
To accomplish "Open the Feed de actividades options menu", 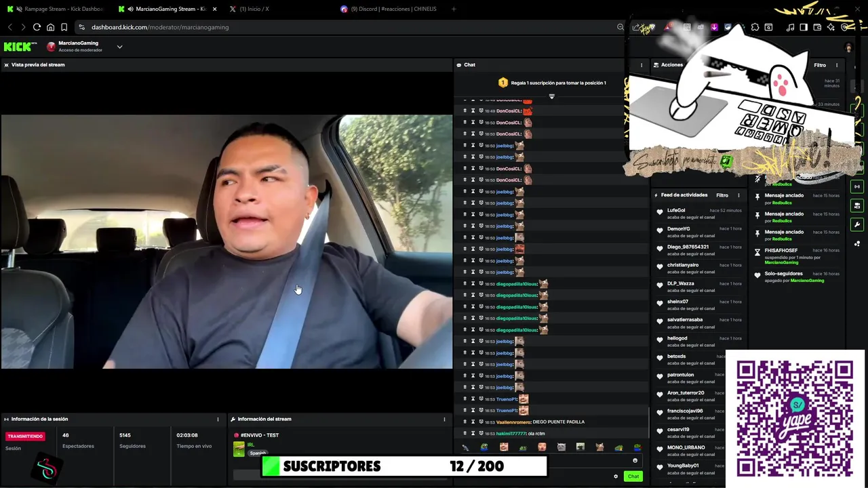I will tap(738, 195).
